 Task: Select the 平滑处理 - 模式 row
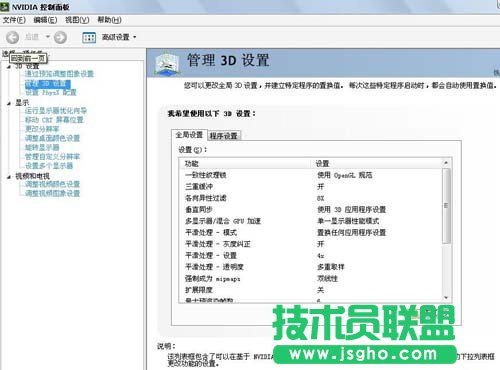coord(311,233)
